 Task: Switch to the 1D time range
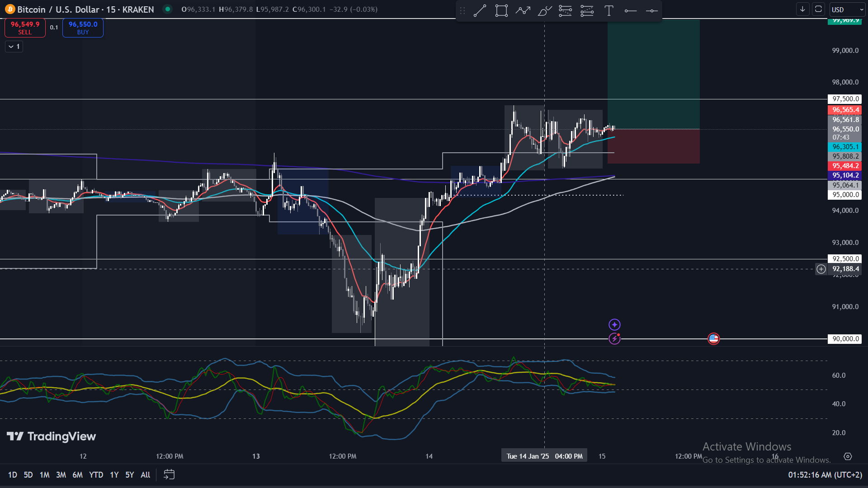pos(12,475)
